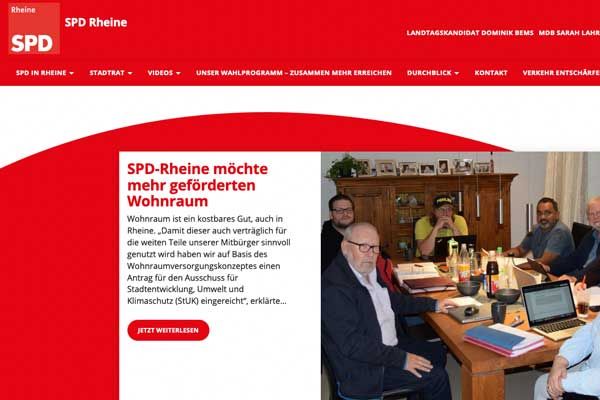The height and width of the screenshot is (400, 600).
Task: Open Landtagskandidat Dominik Bems link
Action: [470, 33]
